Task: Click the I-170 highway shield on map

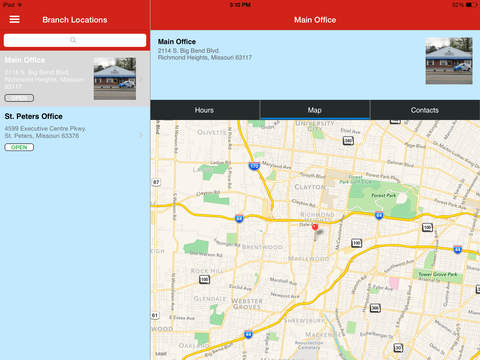Action: pos(254,165)
